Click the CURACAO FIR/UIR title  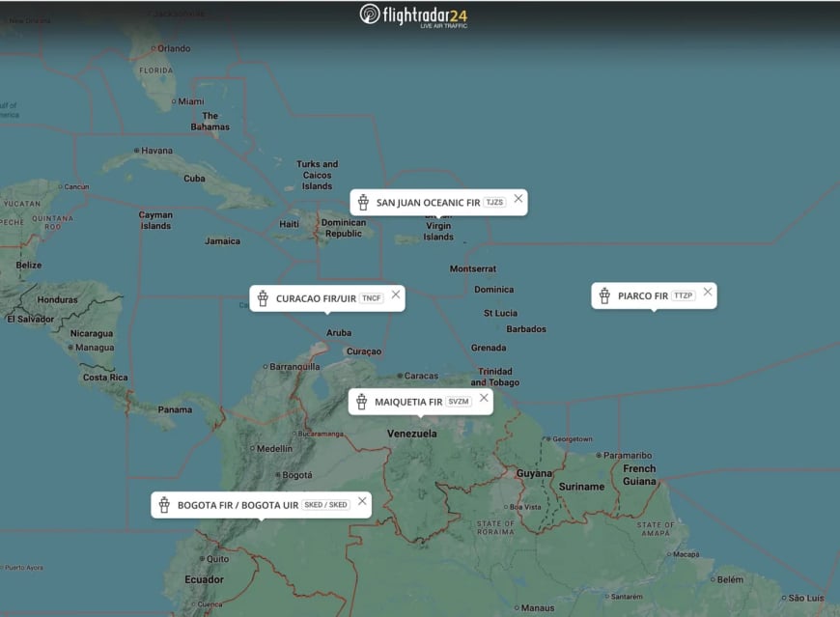(316, 298)
